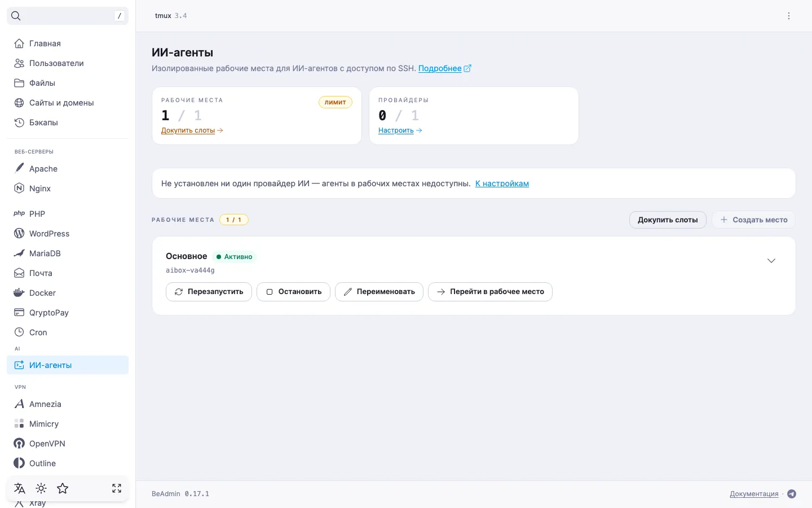This screenshot has width=812, height=508.
Task: Click Настроить link in providers card
Action: click(x=400, y=130)
